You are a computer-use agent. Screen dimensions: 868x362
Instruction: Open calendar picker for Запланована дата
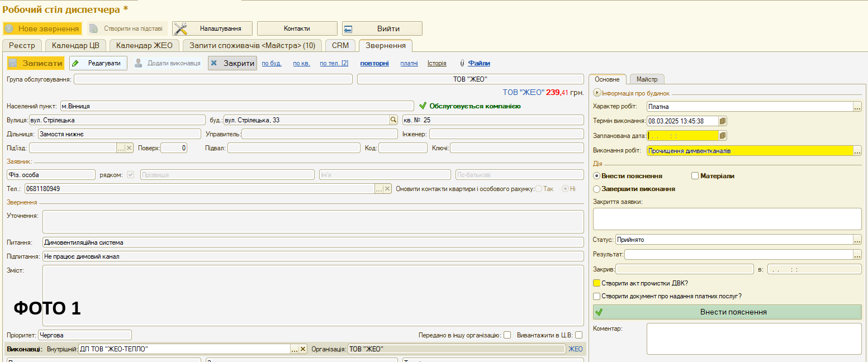pyautogui.click(x=723, y=135)
